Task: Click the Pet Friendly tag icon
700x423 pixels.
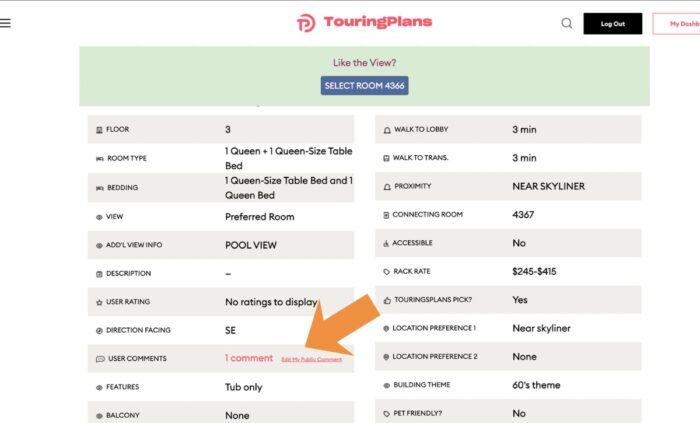Action: click(x=386, y=413)
